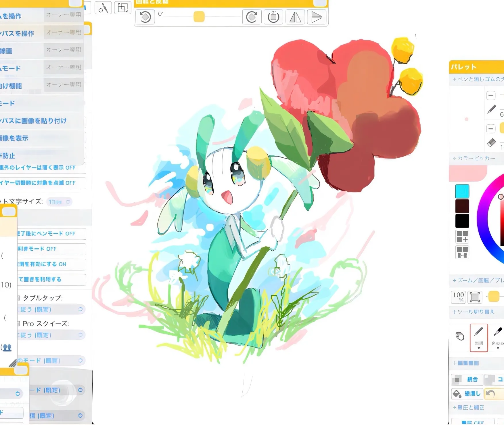The width and height of the screenshot is (504, 425).
Task: Toggle the 利きモード OFF setting
Action: (x=51, y=249)
